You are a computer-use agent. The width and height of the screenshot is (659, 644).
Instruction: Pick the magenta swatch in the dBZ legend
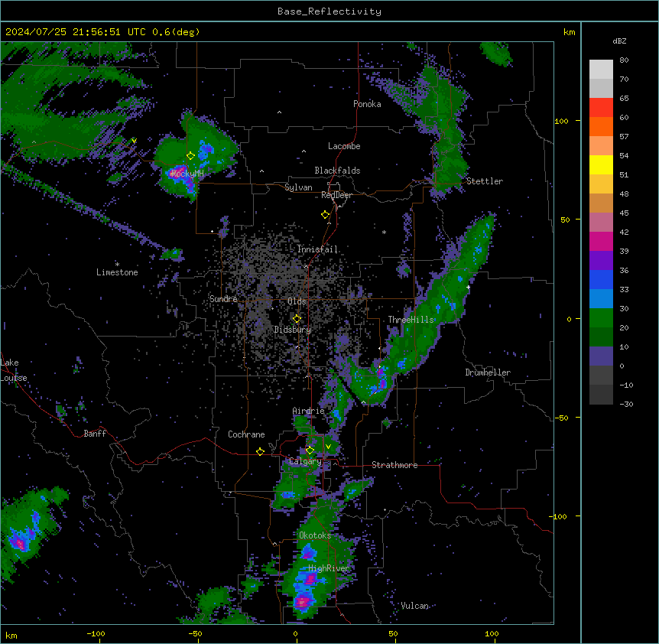point(601,241)
